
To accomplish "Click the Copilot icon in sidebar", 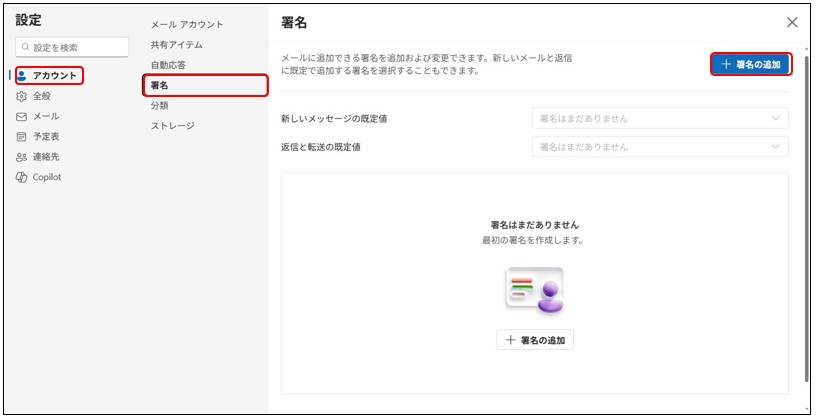I will pos(22,177).
